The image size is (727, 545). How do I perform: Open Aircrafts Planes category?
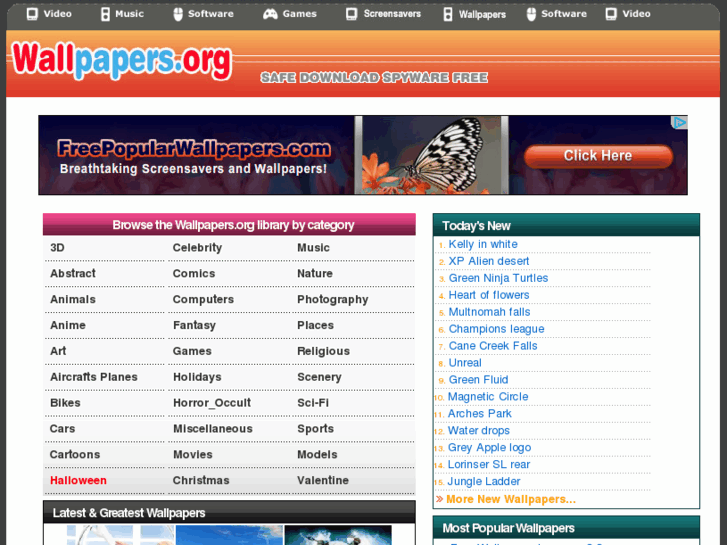tap(94, 377)
